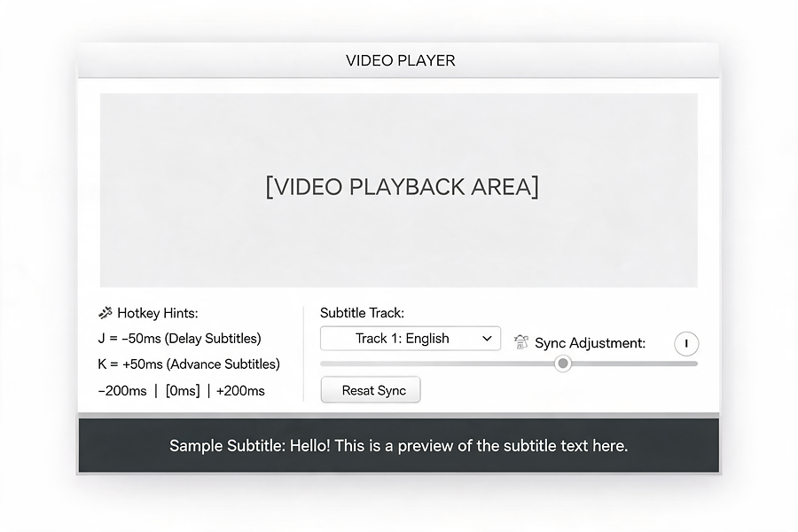The width and height of the screenshot is (798, 532).
Task: Click the video playback area
Action: (398, 191)
